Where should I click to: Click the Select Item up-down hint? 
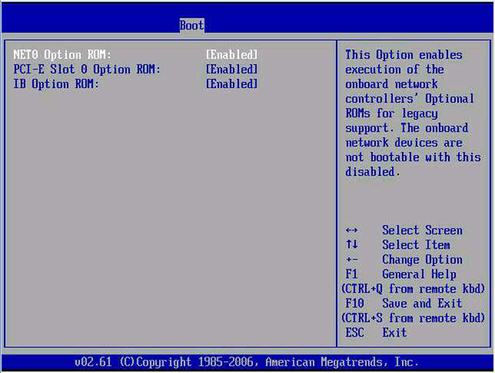[398, 245]
